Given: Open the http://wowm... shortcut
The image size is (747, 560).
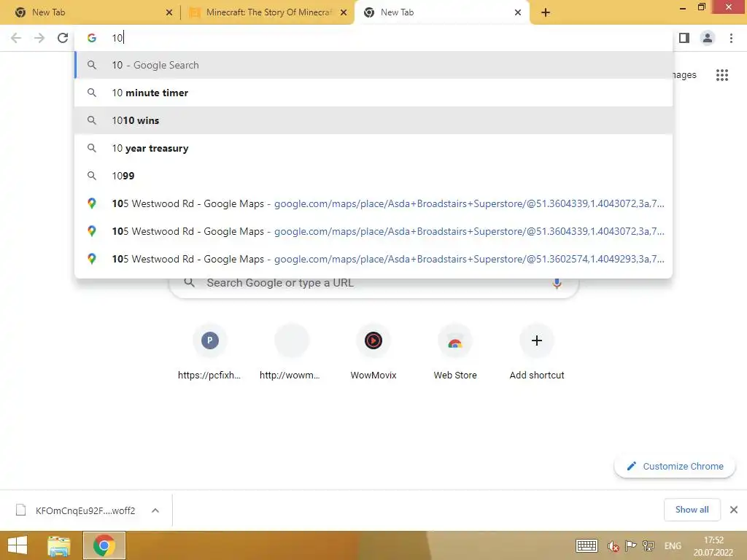Looking at the screenshot, I should pyautogui.click(x=292, y=352).
